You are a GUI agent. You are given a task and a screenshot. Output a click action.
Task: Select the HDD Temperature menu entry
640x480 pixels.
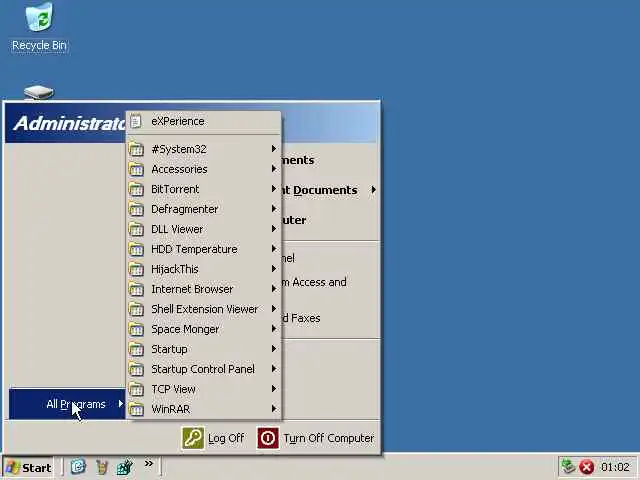point(204,249)
